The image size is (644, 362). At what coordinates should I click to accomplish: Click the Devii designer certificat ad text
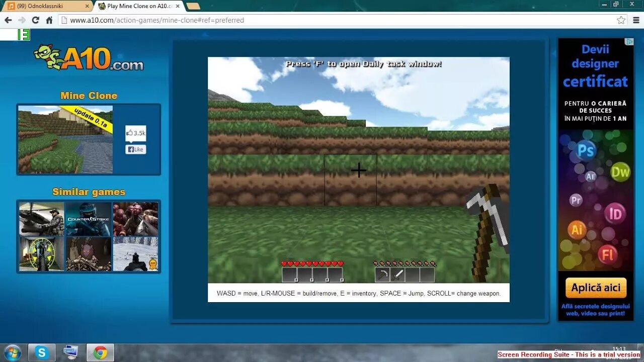(596, 65)
